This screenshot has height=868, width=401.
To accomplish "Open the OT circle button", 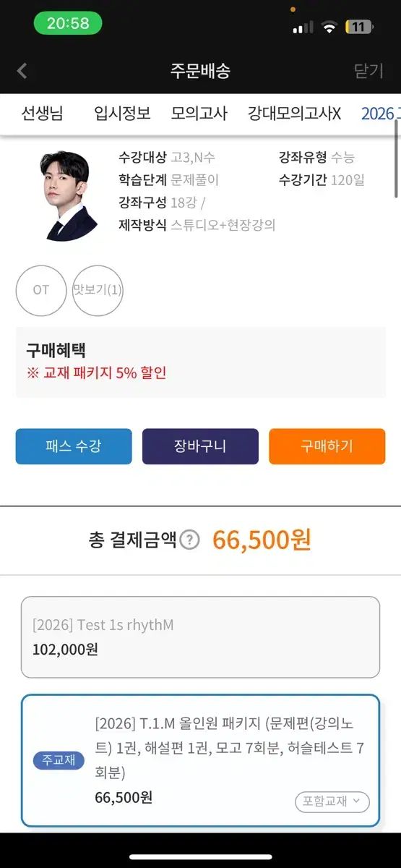I will 41,290.
